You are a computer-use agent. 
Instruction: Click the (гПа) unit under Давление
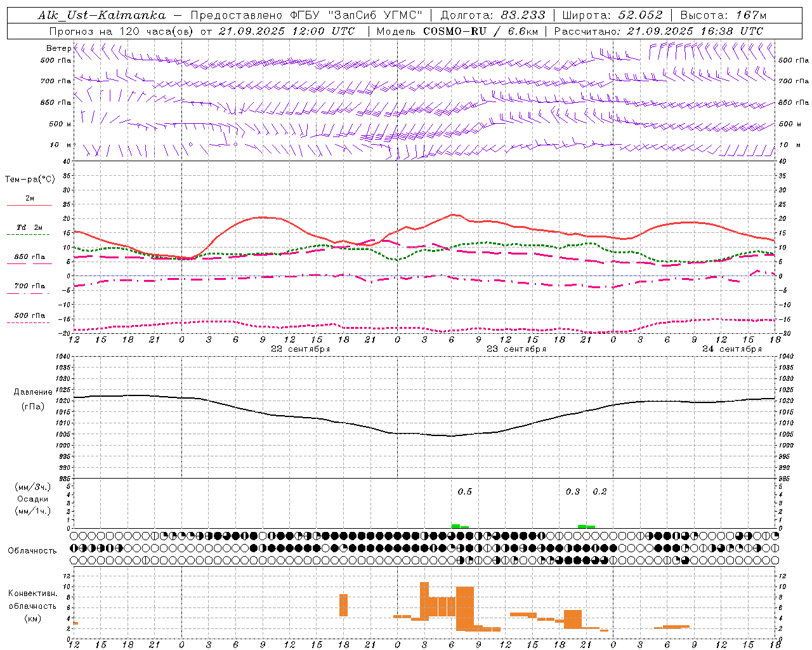click(33, 407)
